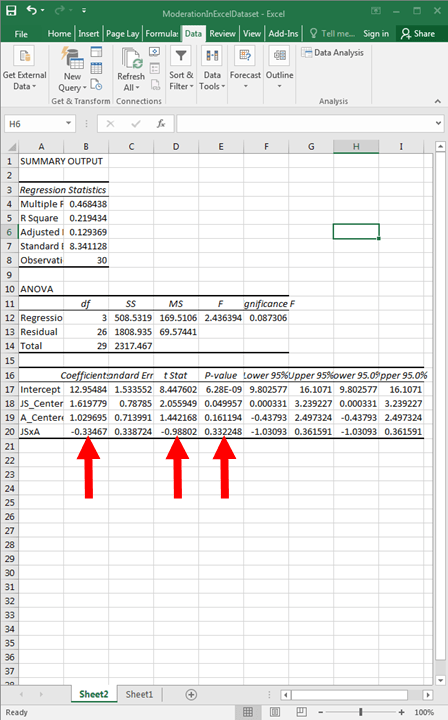This screenshot has height=720, width=448.
Task: Switch to the Review tab
Action: click(222, 34)
